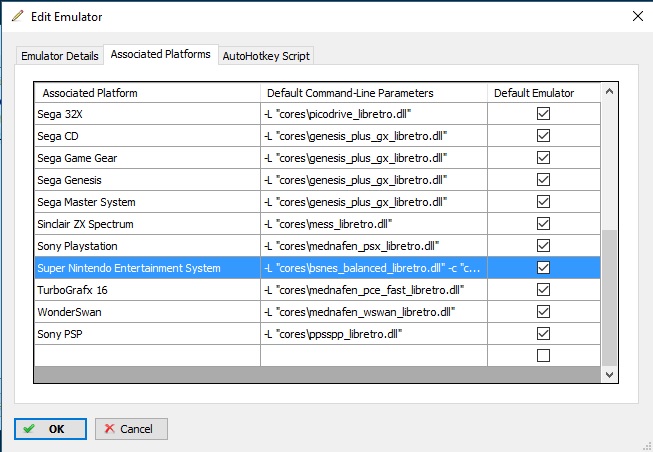The image size is (653, 452).
Task: Disable default emulator for Sega Master System
Action: click(x=543, y=202)
